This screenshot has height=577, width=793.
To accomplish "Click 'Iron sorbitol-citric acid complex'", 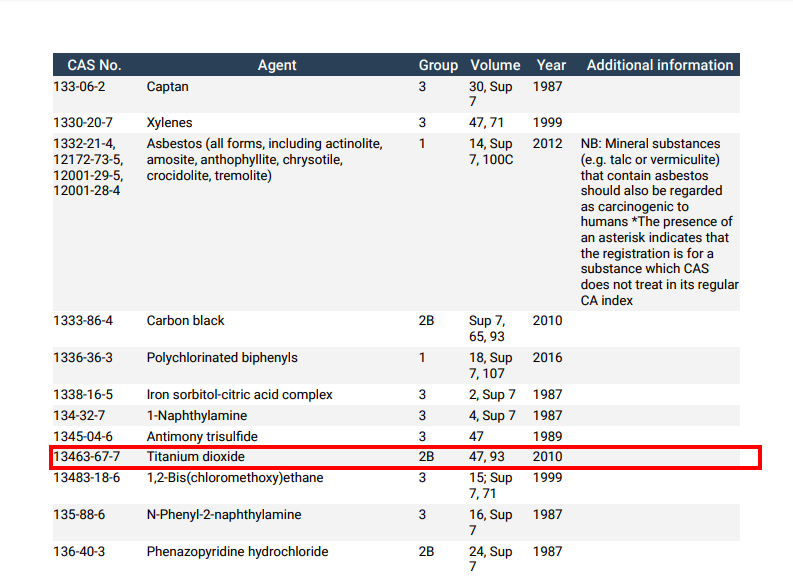I will 239,394.
